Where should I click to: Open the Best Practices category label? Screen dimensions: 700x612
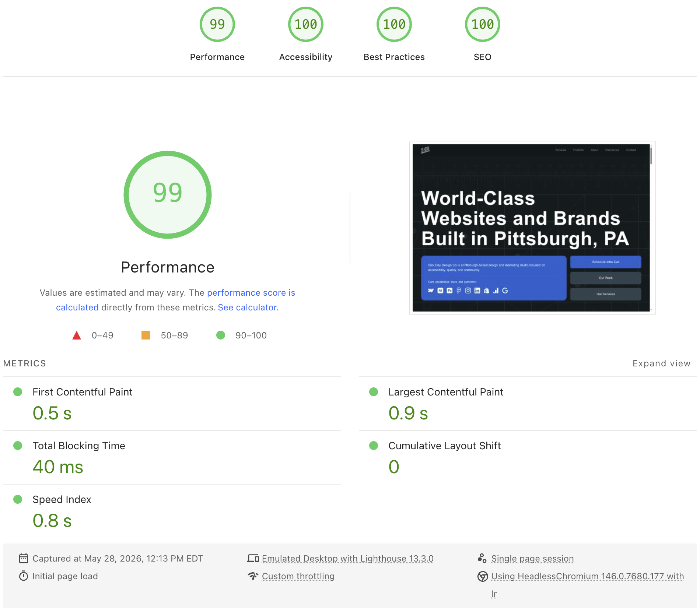pyautogui.click(x=394, y=57)
